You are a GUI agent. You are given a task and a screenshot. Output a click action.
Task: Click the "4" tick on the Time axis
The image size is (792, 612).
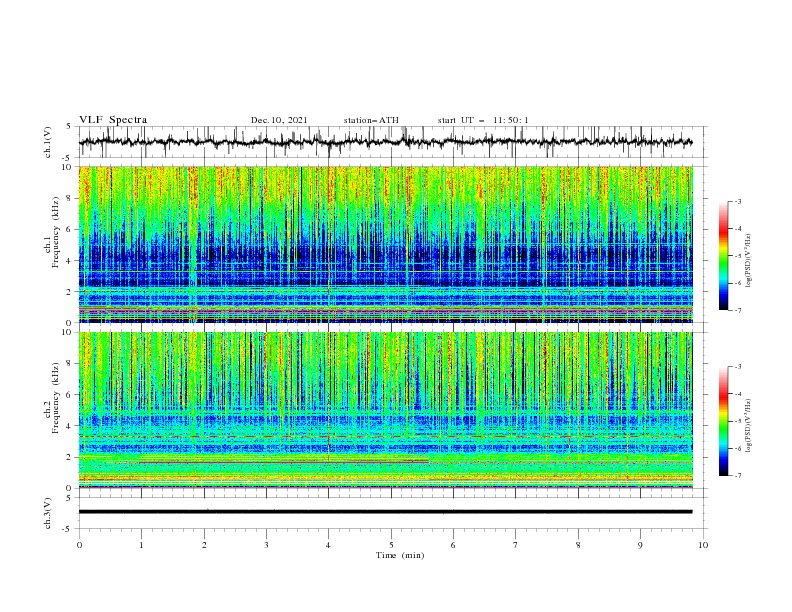pyautogui.click(x=329, y=545)
